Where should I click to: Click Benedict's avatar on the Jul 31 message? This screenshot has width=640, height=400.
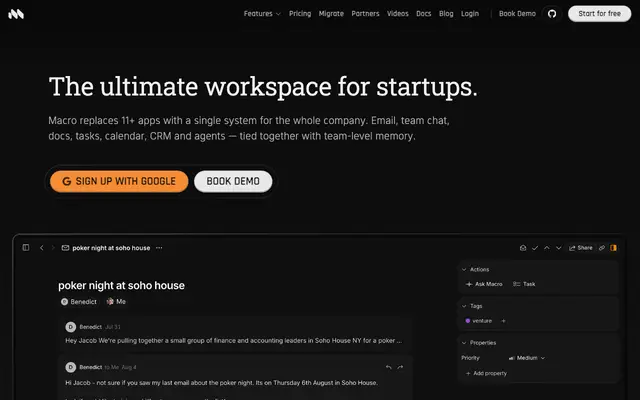(x=71, y=327)
